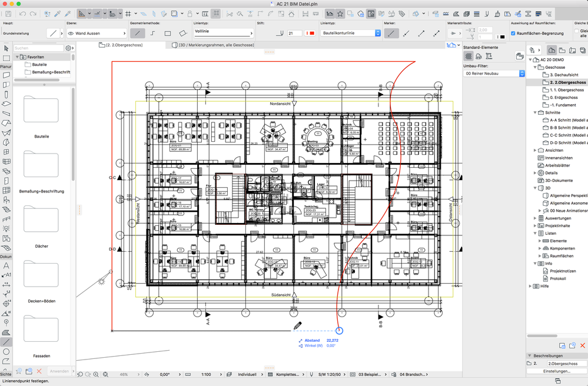Click the Einstellungen... button
Screen dimensions: 588x386
556,371
